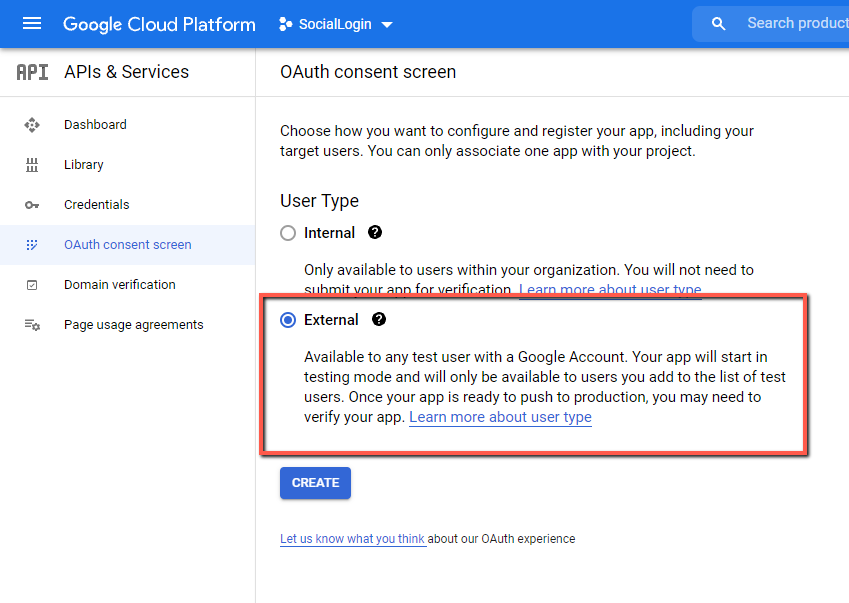
Task: Click the OAuth consent screen page title
Action: 368,72
